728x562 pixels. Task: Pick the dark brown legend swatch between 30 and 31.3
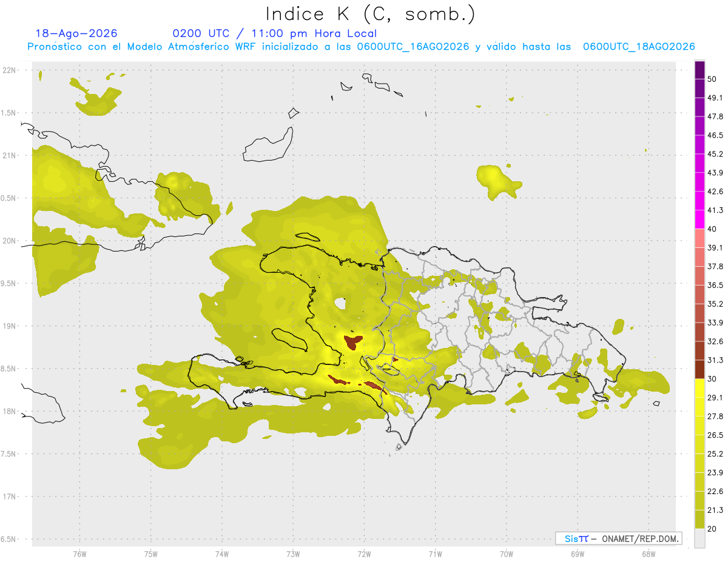coord(699,369)
